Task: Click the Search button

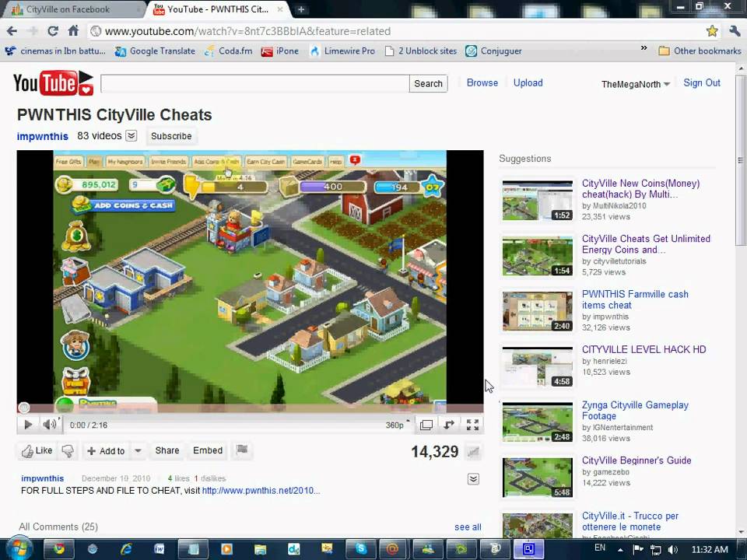Action: click(428, 83)
